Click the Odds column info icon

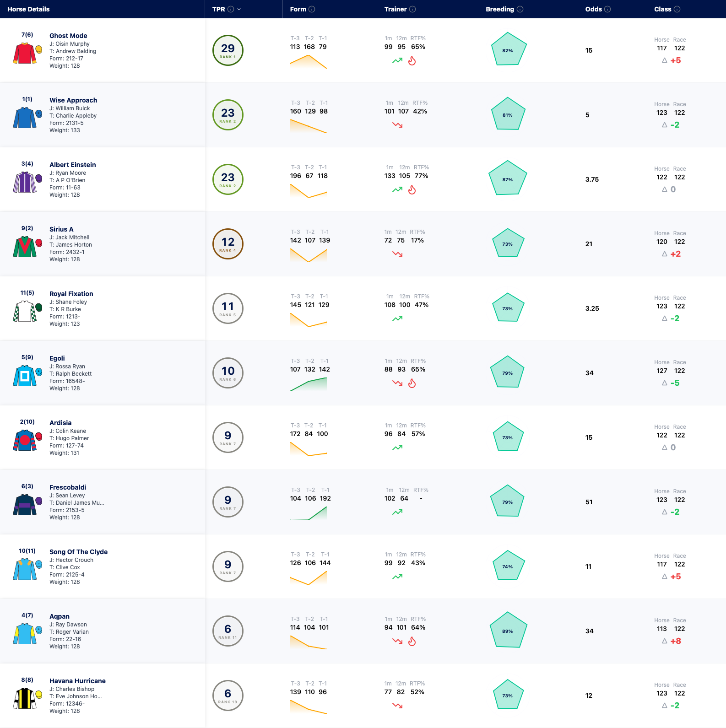click(x=607, y=9)
